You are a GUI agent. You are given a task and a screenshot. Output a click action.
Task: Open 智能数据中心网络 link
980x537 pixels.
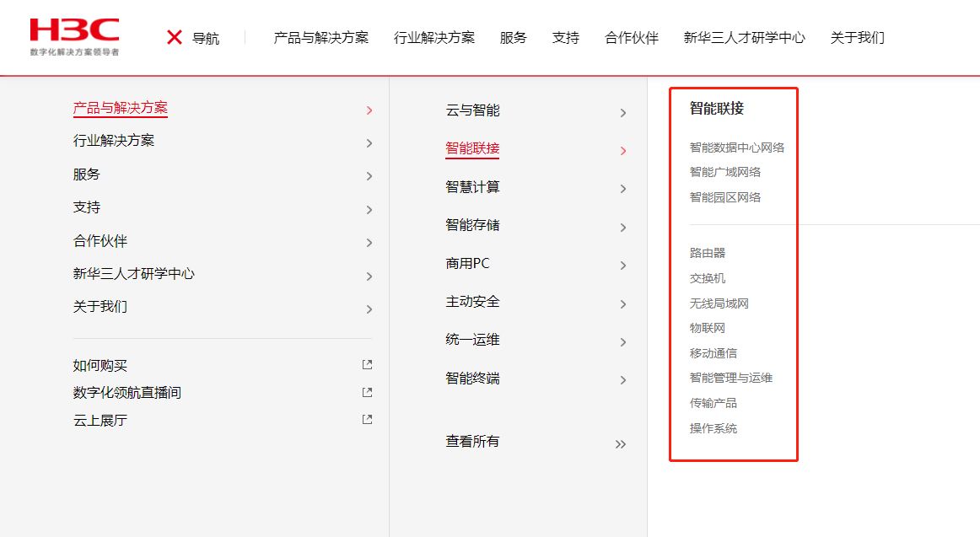tap(737, 148)
